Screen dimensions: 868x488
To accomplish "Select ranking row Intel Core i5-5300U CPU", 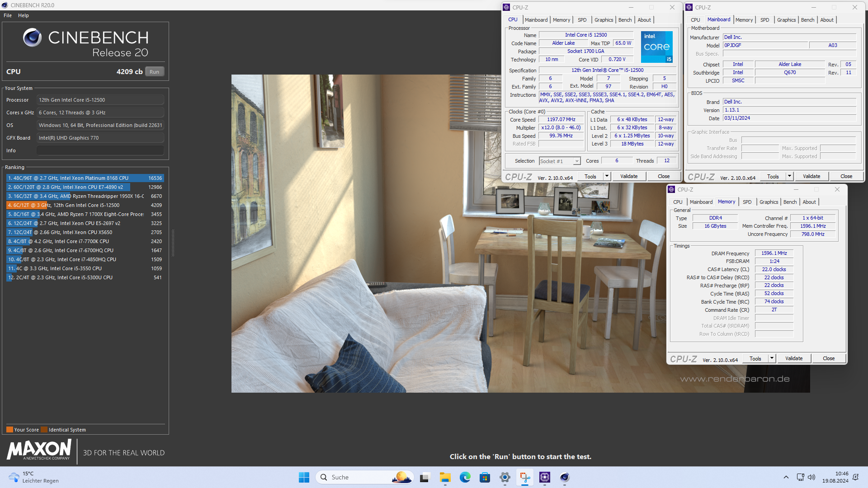I will [85, 277].
